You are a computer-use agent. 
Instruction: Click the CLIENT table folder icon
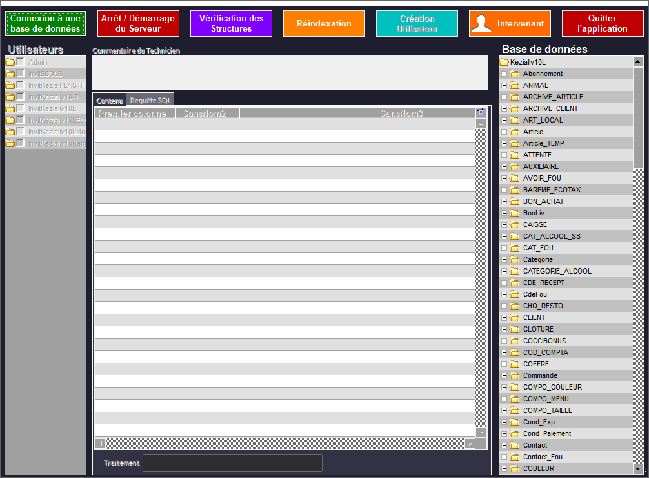click(515, 317)
